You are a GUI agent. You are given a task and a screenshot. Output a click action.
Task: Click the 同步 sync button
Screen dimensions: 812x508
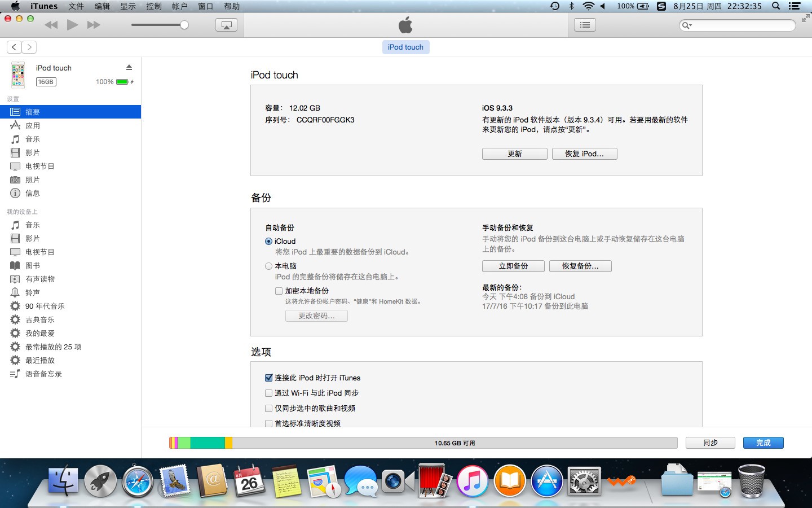coord(710,443)
